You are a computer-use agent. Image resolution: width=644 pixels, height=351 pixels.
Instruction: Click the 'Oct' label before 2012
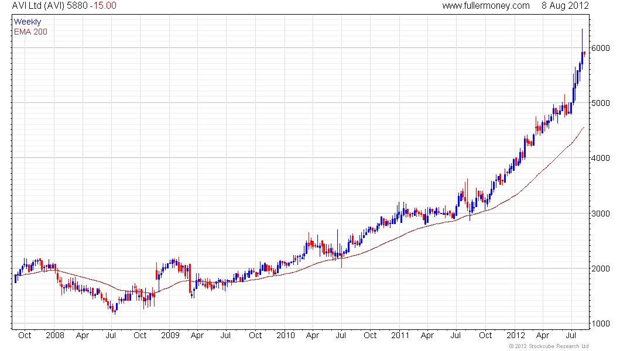(x=485, y=335)
